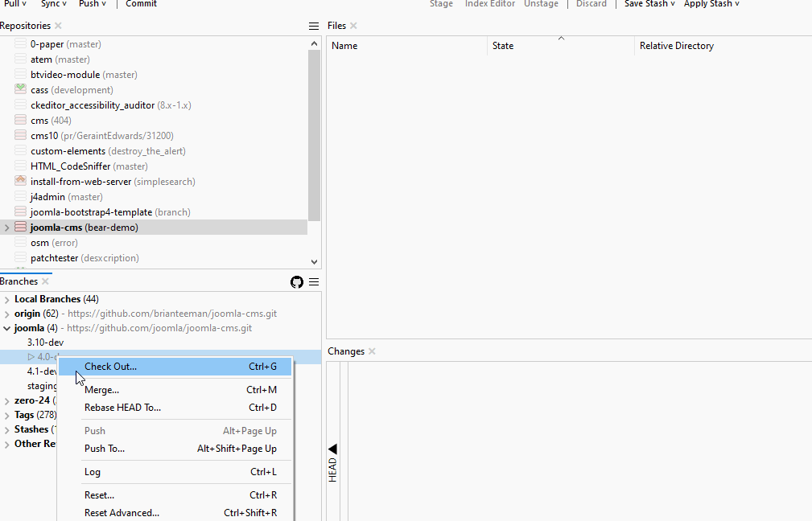812x521 pixels.
Task: Click the Commit toolbar button
Action: point(141,4)
